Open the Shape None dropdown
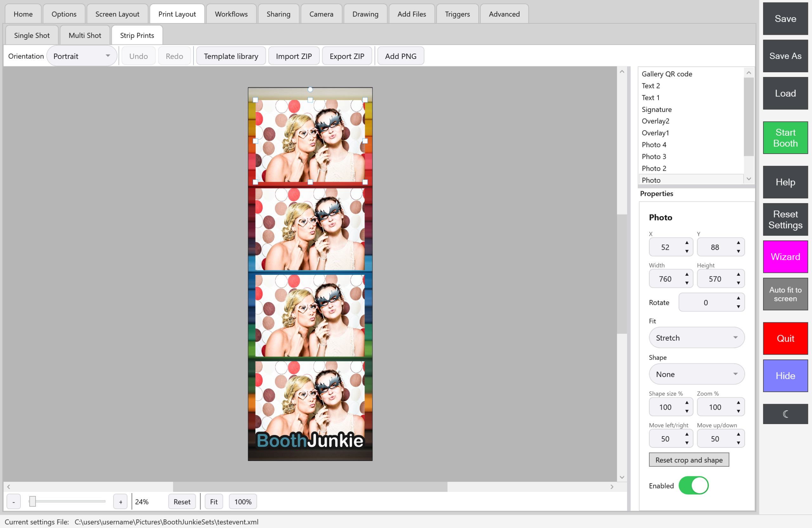812x528 pixels. [696, 374]
